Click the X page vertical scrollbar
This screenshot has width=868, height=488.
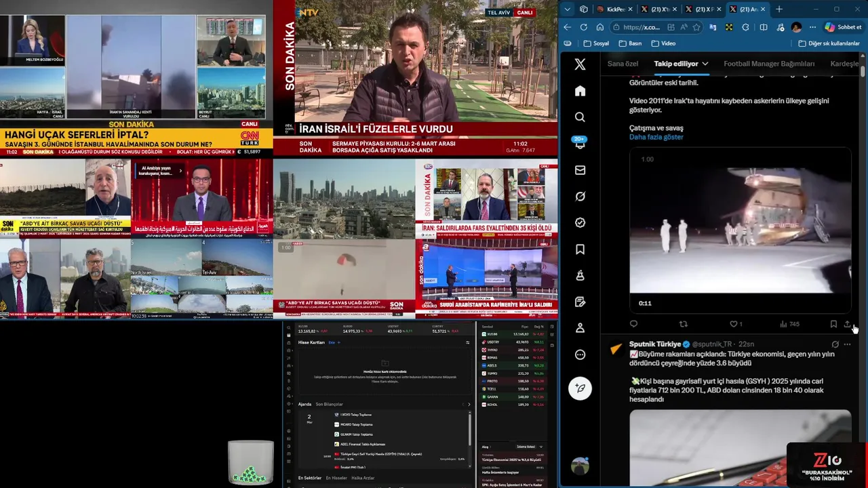pyautogui.click(x=863, y=70)
